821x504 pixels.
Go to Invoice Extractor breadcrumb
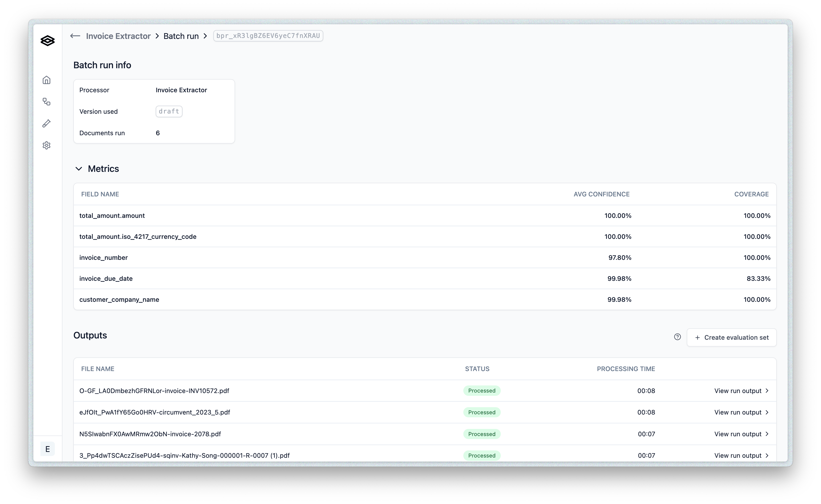click(118, 36)
